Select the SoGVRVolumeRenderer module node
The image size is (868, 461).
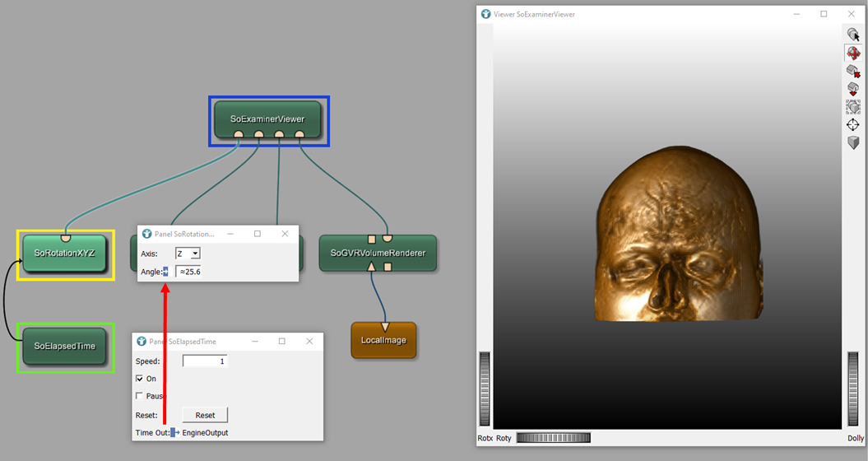coord(378,253)
